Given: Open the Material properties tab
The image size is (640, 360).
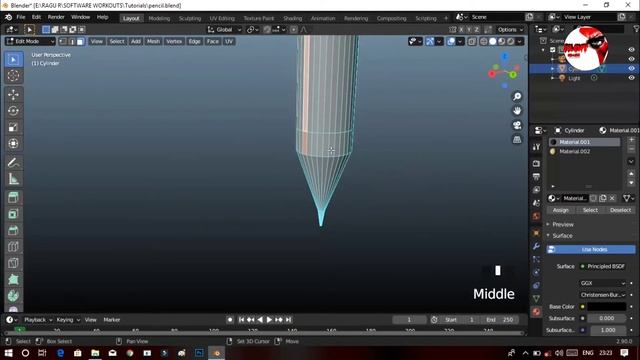Looking at the screenshot, I should (536, 312).
